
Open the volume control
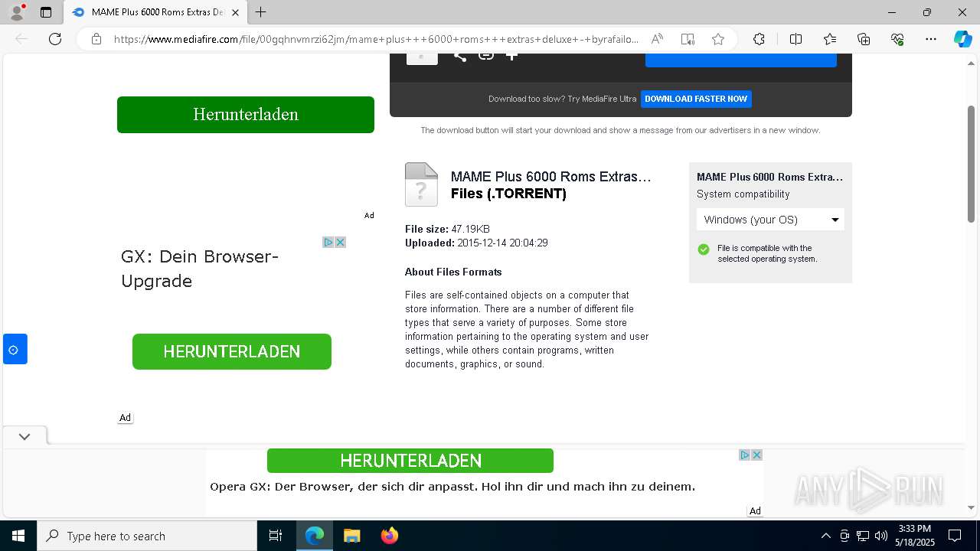(x=881, y=536)
